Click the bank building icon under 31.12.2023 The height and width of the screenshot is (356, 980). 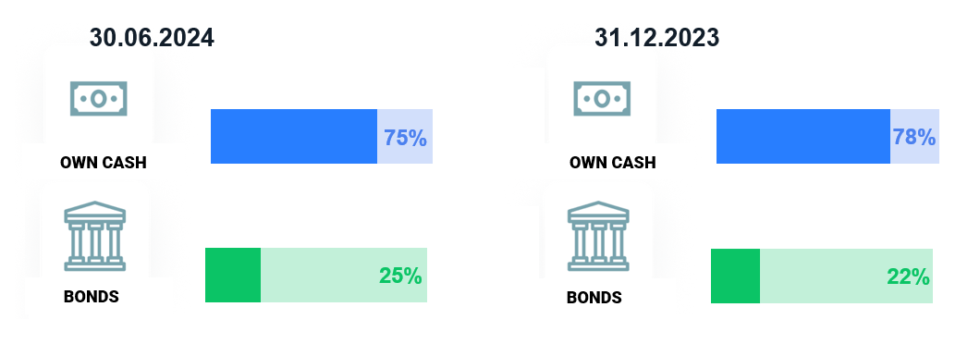[598, 236]
